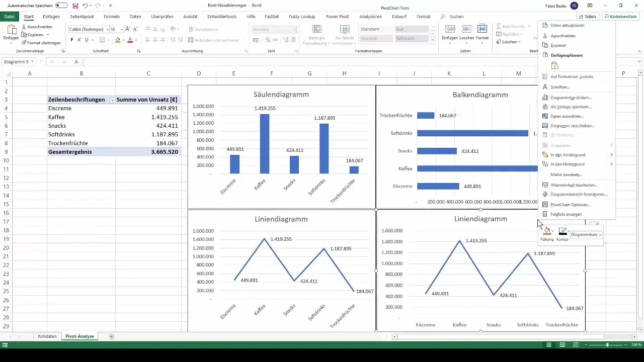Open the In den Vordergrund submenu

click(x=577, y=155)
